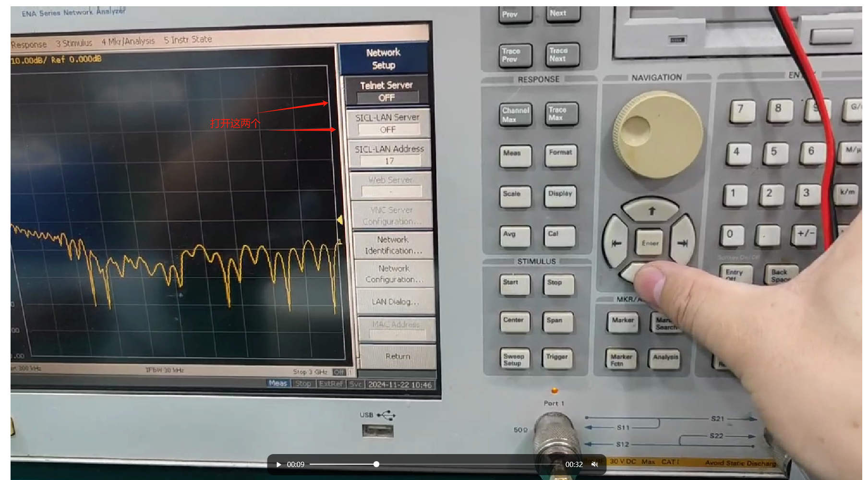Click the video progress bar handle
Viewport: 868px width, 480px height.
pos(376,464)
